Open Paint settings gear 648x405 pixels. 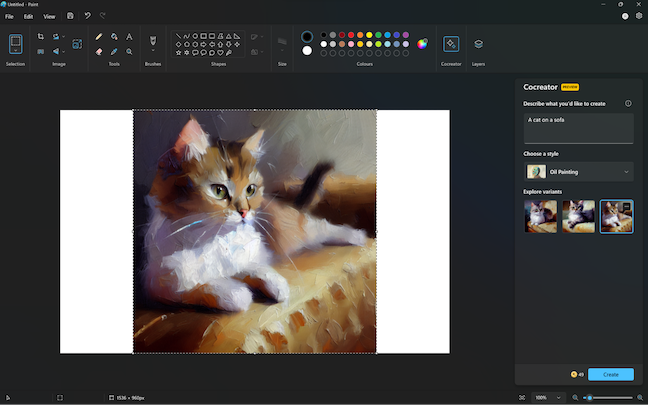[639, 16]
